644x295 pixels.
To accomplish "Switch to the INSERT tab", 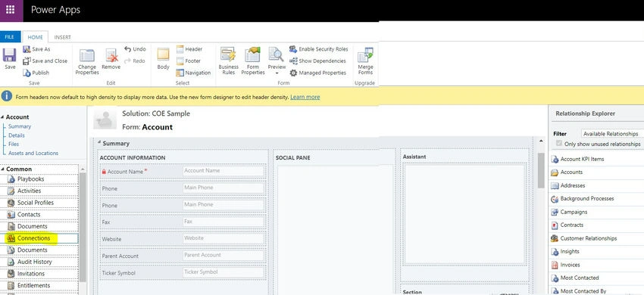I will (62, 37).
